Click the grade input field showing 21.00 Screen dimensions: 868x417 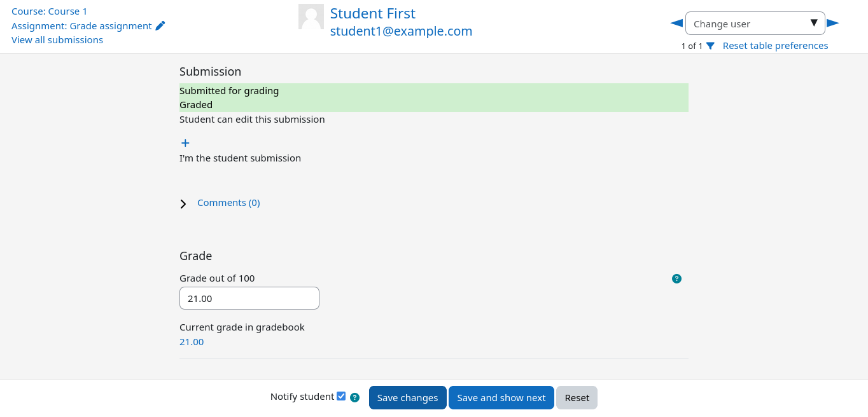pyautogui.click(x=249, y=298)
